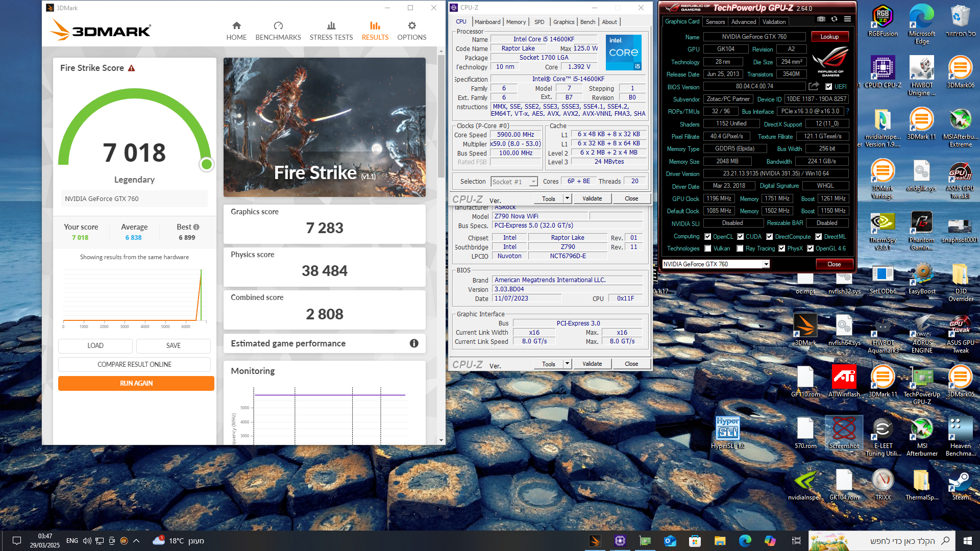
Task: Open File Explorer from the taskbar
Action: coord(720,541)
